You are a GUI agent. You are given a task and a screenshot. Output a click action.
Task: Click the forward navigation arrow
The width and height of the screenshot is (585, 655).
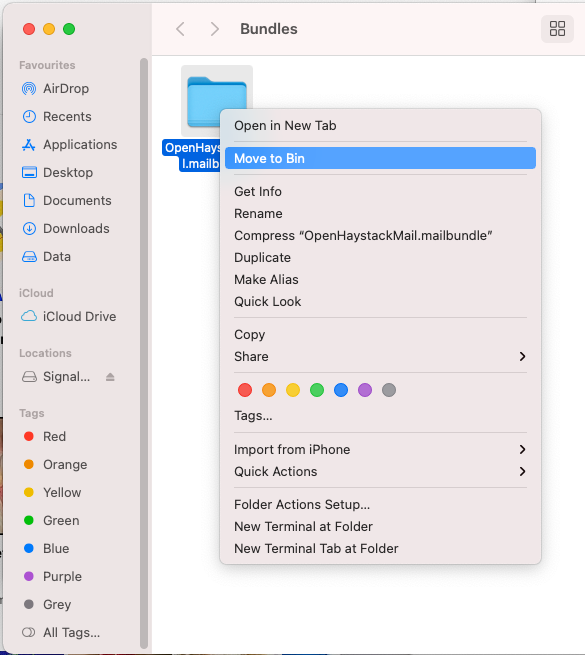pos(214,29)
